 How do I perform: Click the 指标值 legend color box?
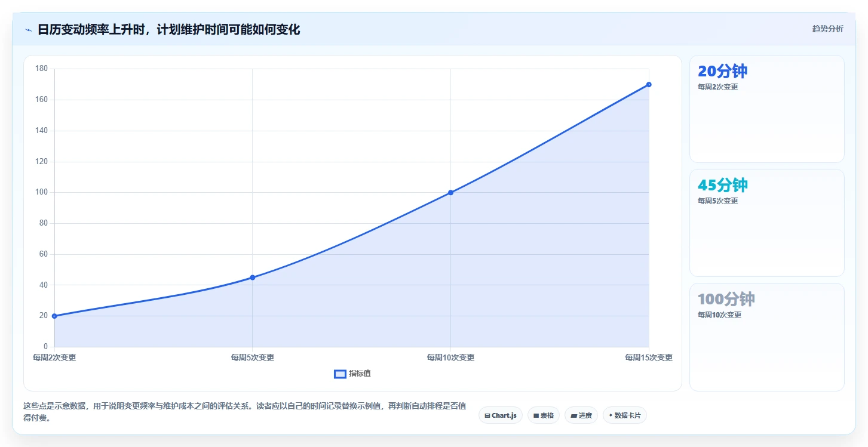pyautogui.click(x=340, y=374)
